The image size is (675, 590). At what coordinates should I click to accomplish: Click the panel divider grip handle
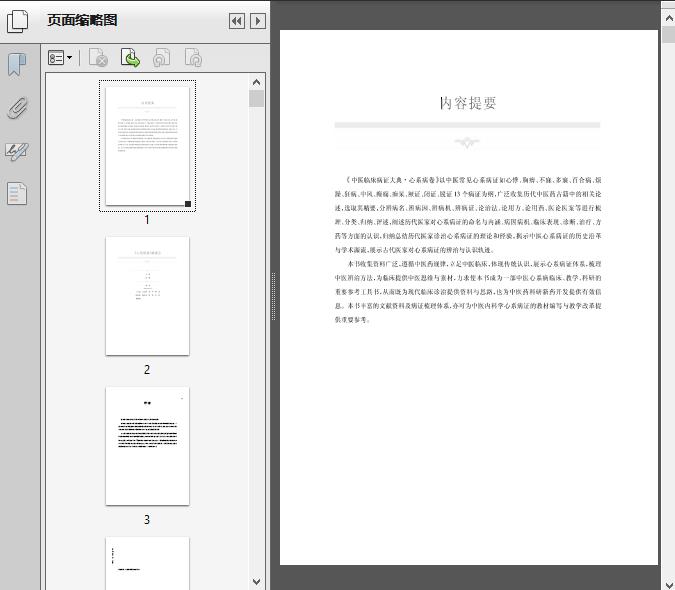pyautogui.click(x=273, y=297)
